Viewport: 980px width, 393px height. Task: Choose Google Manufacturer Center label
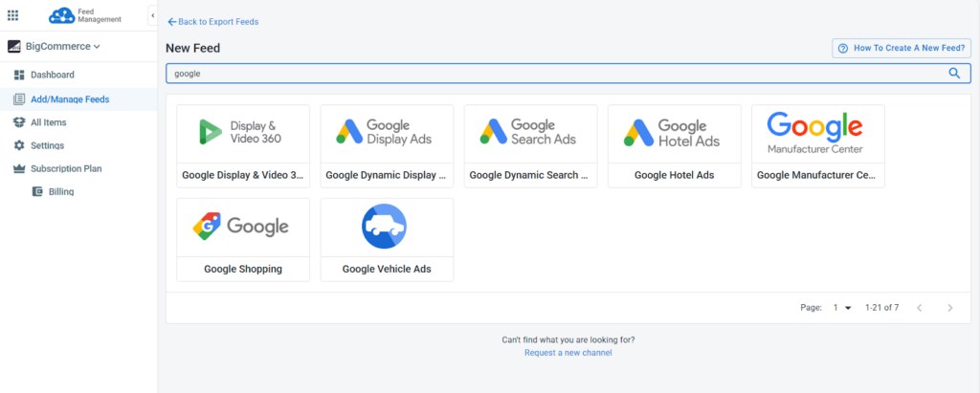[818, 176]
